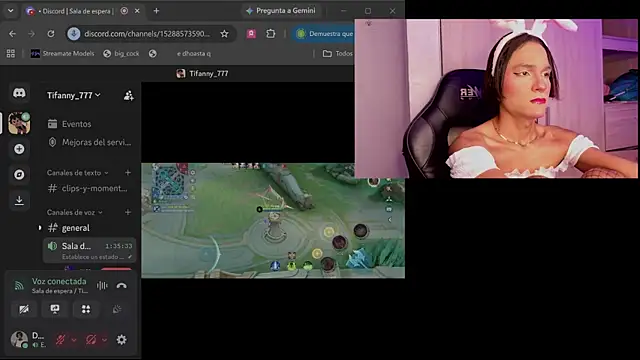Switch to the Discord Sala de espera tab
This screenshot has width=640, height=360.
click(76, 11)
